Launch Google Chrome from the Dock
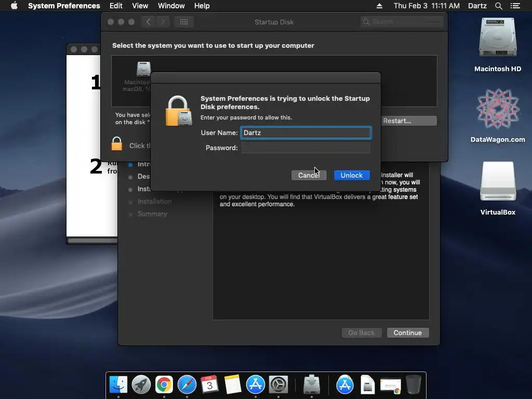Image resolution: width=532 pixels, height=399 pixels. point(164,385)
